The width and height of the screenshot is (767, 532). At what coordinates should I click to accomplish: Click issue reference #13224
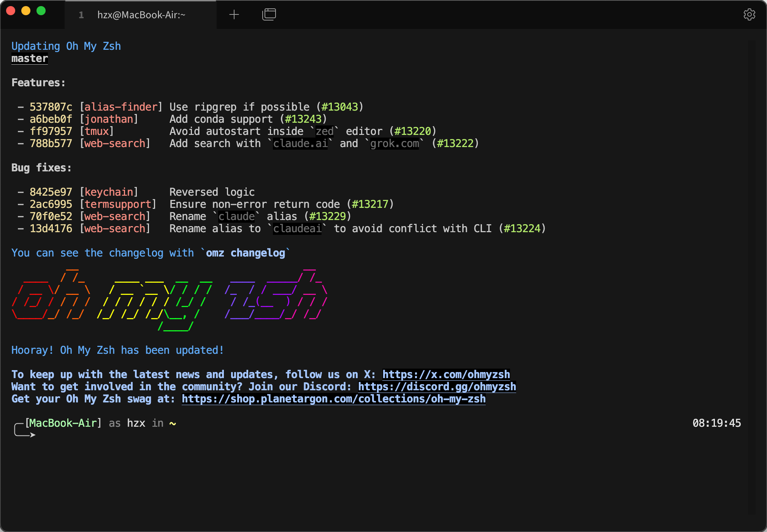point(522,229)
